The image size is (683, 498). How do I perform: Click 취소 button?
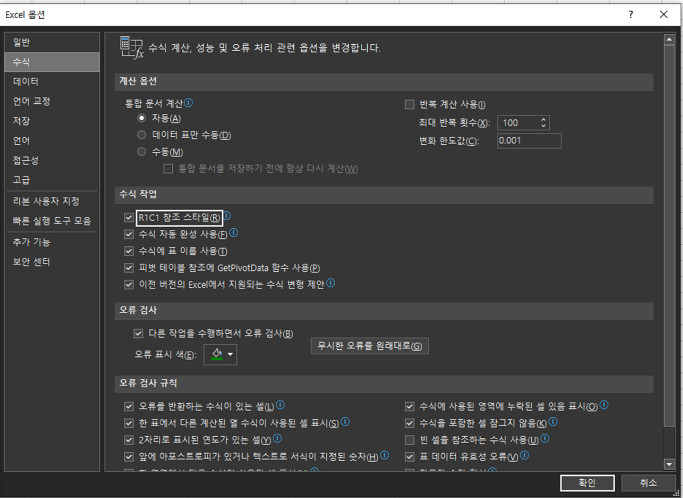tap(648, 483)
